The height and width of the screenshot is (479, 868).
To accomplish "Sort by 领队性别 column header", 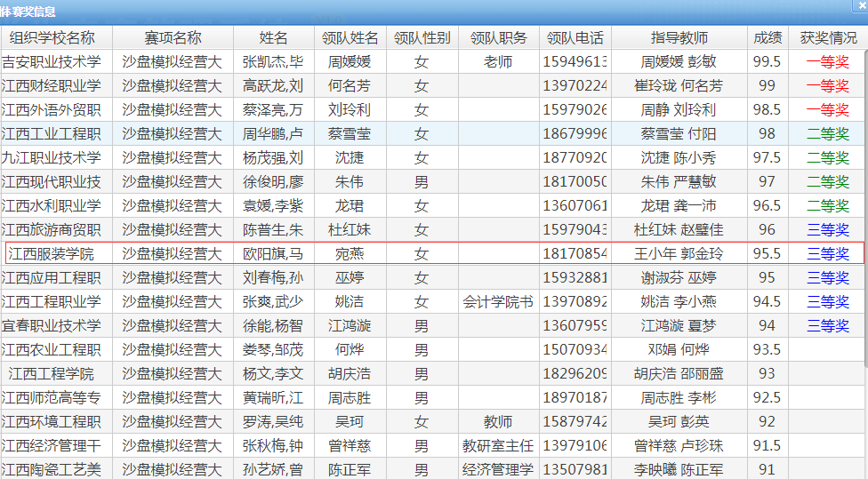I will coord(422,38).
